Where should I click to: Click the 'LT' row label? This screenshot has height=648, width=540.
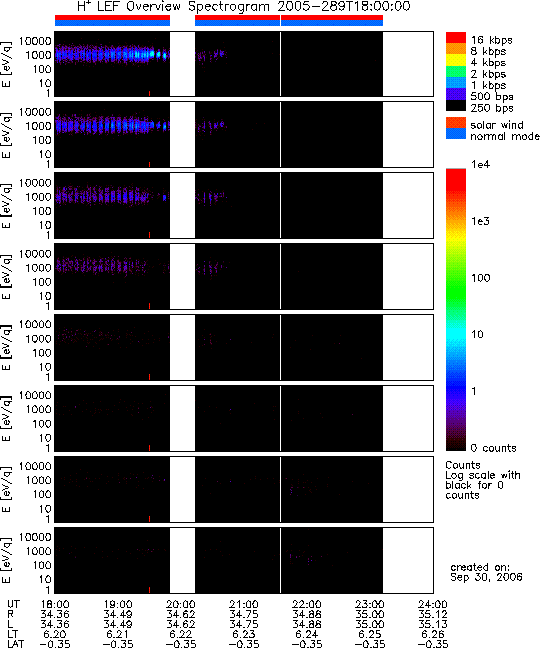12,634
